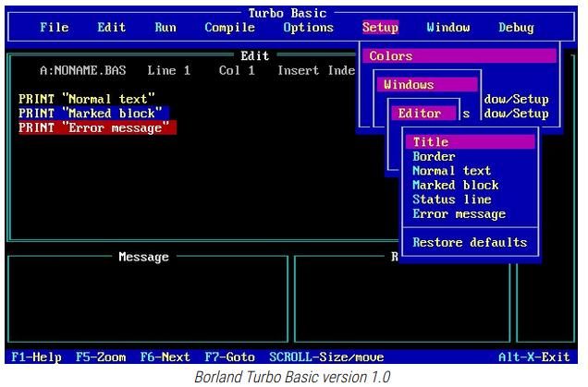
Task: Select Editor in the Windows submenu
Action: (423, 113)
